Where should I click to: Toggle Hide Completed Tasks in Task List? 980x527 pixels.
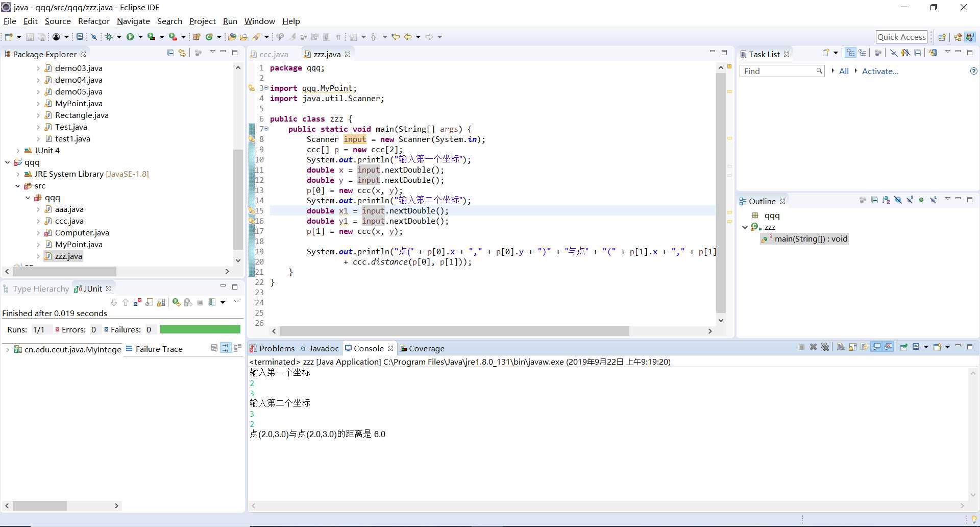tap(893, 53)
